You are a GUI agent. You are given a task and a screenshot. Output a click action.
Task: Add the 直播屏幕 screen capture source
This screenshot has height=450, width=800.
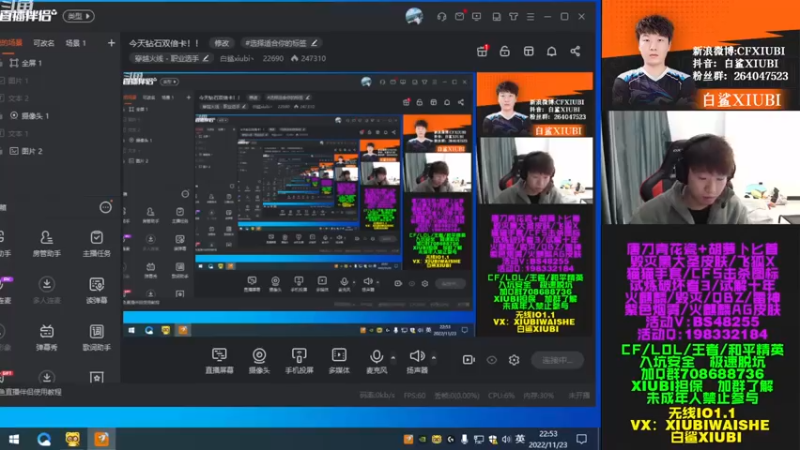pyautogui.click(x=219, y=360)
